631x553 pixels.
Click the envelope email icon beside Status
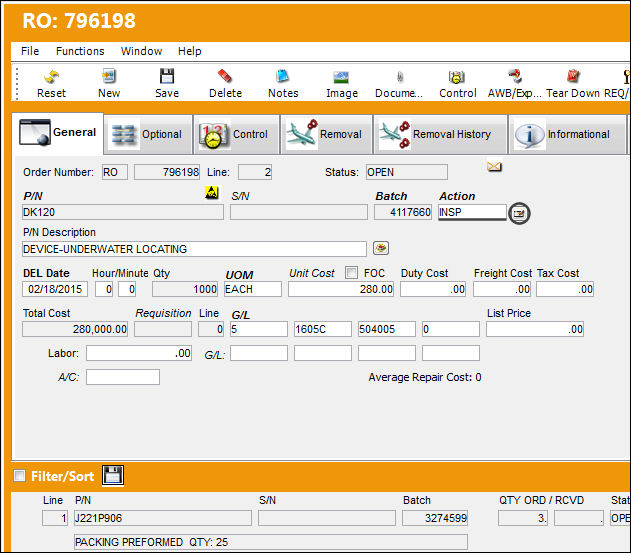495,166
